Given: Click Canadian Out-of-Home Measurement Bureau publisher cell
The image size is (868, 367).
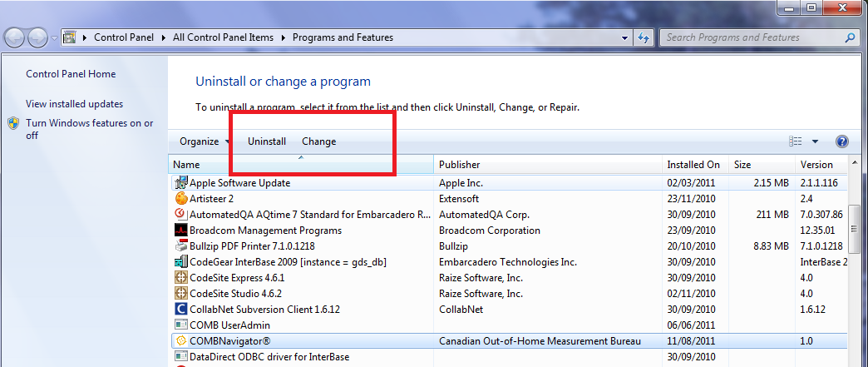Looking at the screenshot, I should (x=540, y=341).
